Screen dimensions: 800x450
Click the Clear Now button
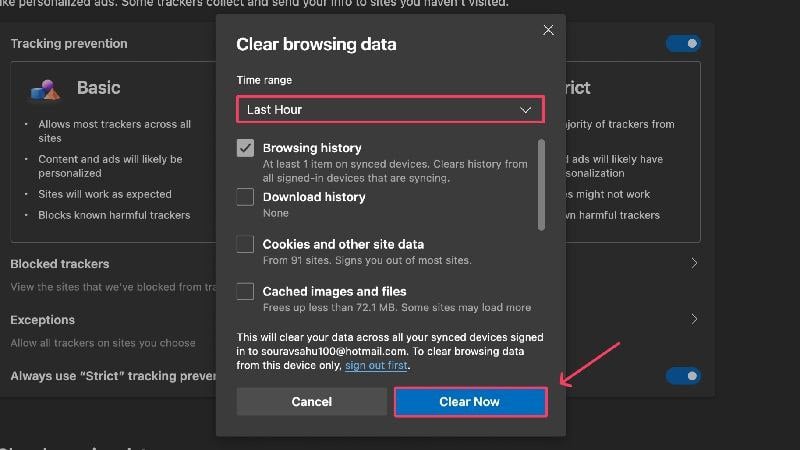click(x=470, y=402)
